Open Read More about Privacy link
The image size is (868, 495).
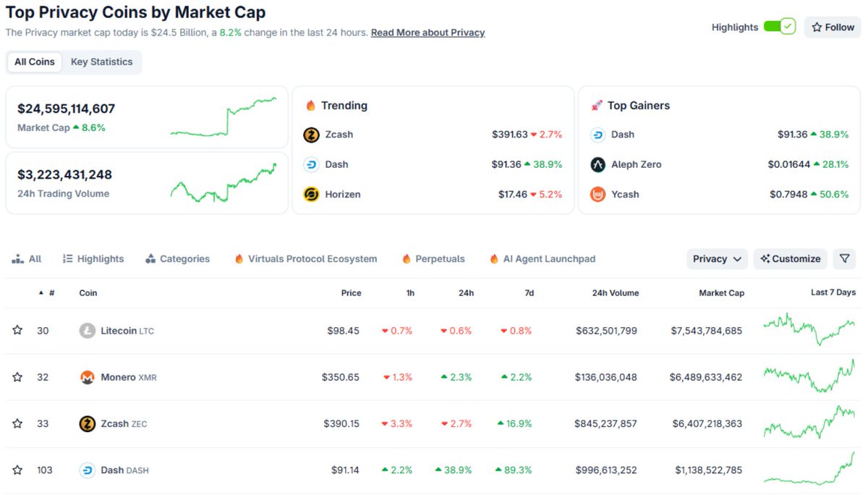coord(428,33)
